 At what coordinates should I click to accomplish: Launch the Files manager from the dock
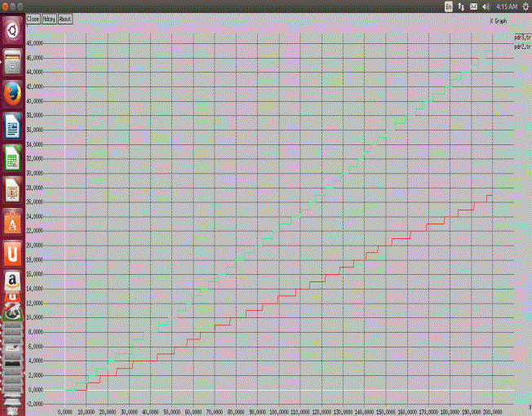[12, 62]
